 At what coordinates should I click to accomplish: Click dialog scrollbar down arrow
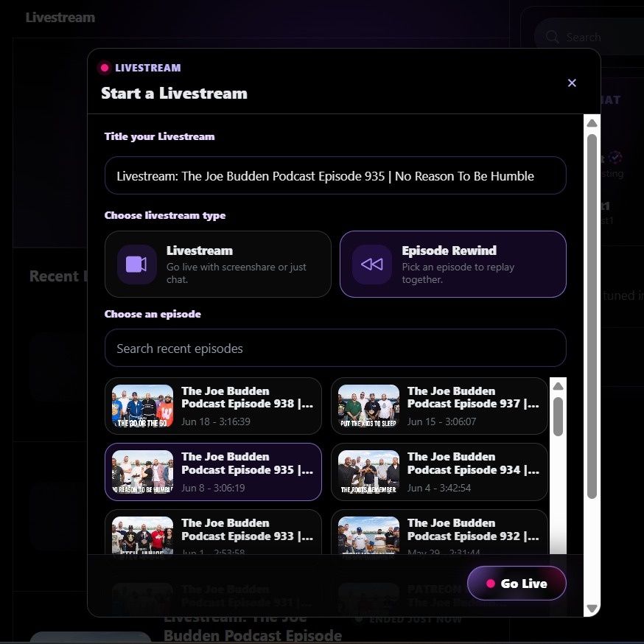click(x=592, y=608)
